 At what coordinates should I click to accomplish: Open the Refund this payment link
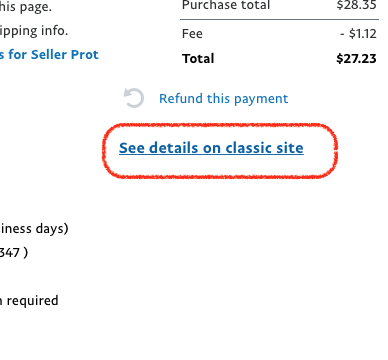(x=223, y=99)
